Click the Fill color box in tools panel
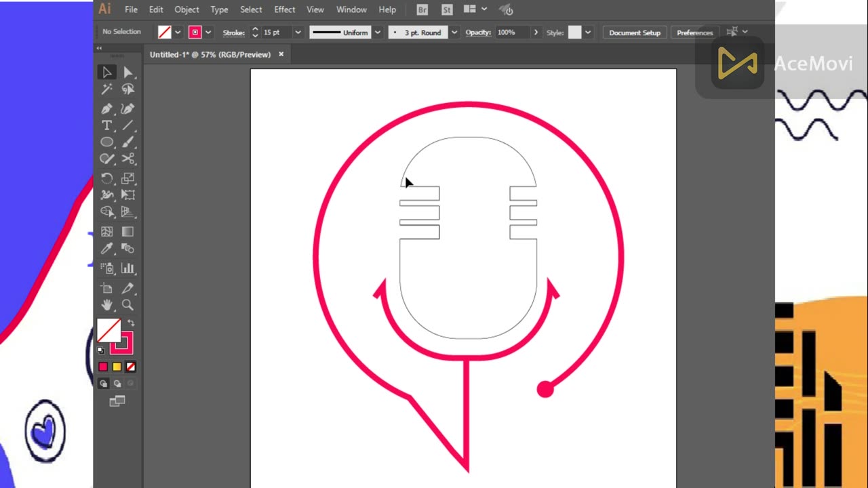 coord(108,330)
